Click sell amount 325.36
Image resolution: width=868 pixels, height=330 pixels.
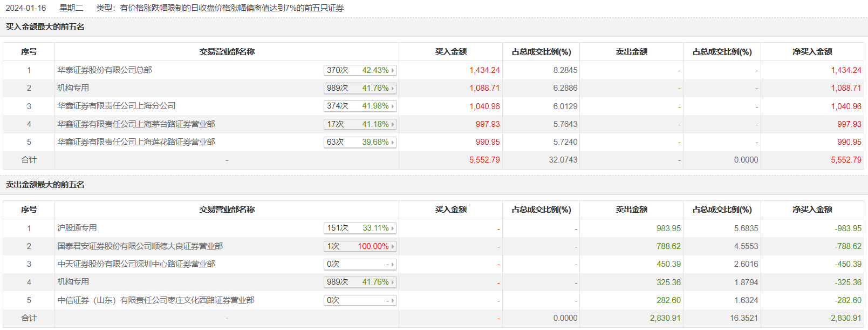(x=668, y=282)
